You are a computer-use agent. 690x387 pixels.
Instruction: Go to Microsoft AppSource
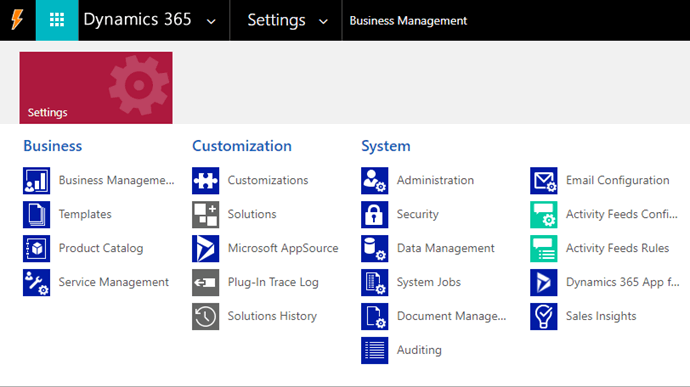click(283, 248)
